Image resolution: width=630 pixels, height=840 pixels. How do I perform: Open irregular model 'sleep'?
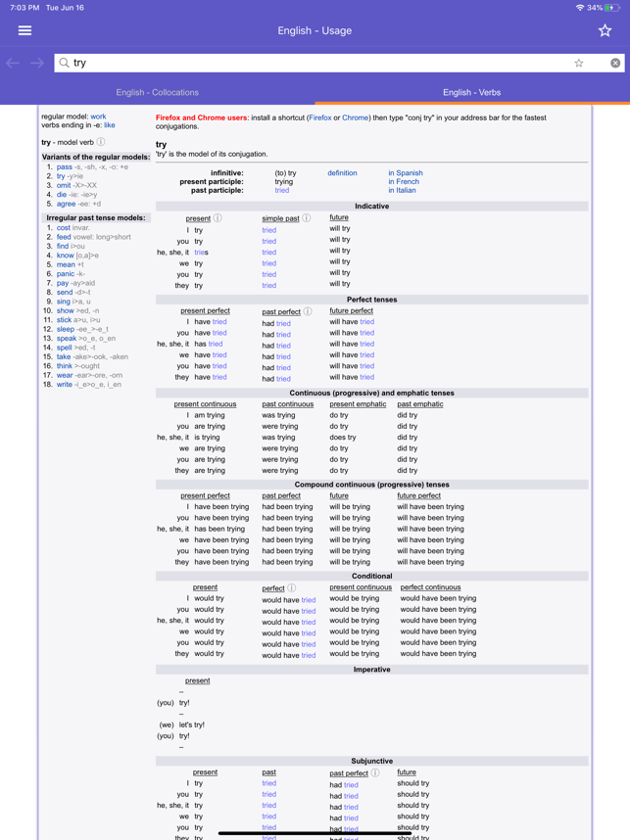[66, 329]
